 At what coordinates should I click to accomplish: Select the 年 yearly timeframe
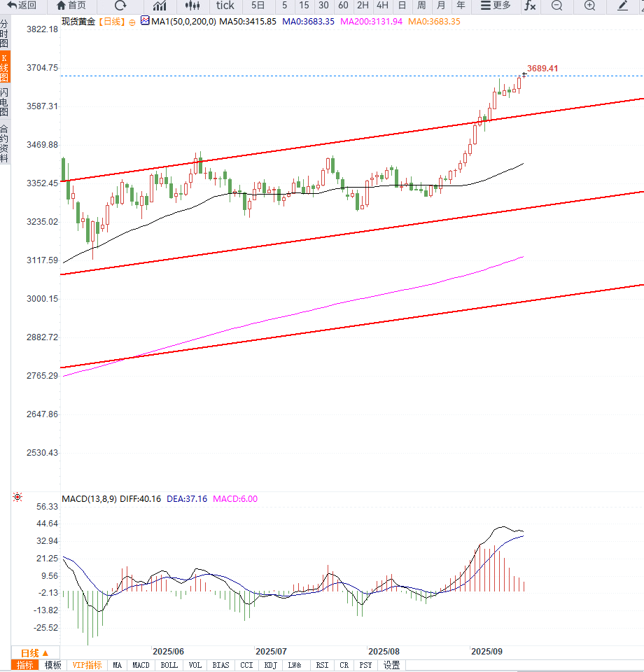click(x=461, y=6)
